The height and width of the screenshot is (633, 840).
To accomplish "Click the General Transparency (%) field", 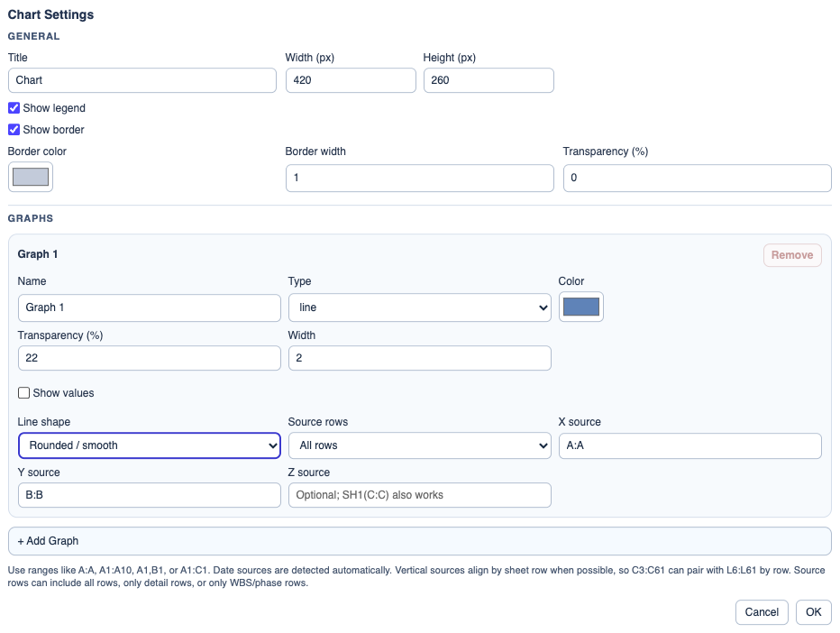I will pos(697,178).
